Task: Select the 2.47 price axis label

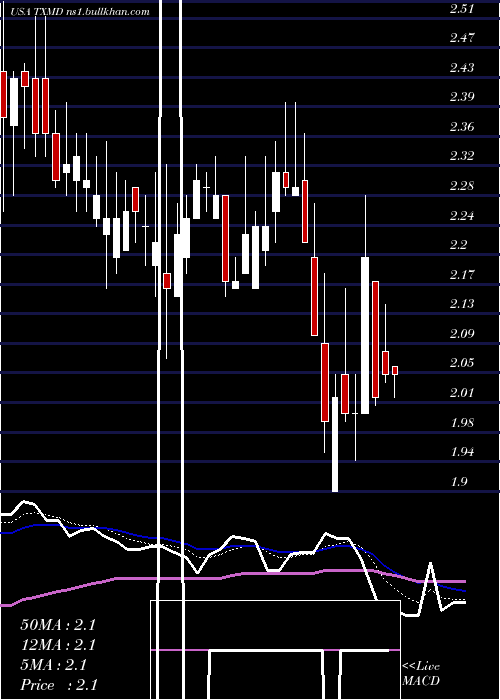Action: tap(461, 38)
